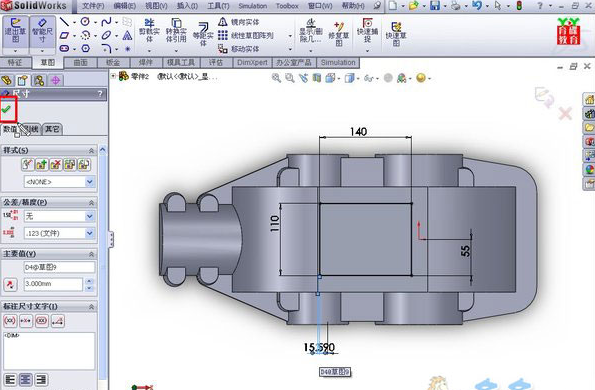Toggle left justify for dimension text
Image resolution: width=595 pixels, height=390 pixels.
point(10,379)
